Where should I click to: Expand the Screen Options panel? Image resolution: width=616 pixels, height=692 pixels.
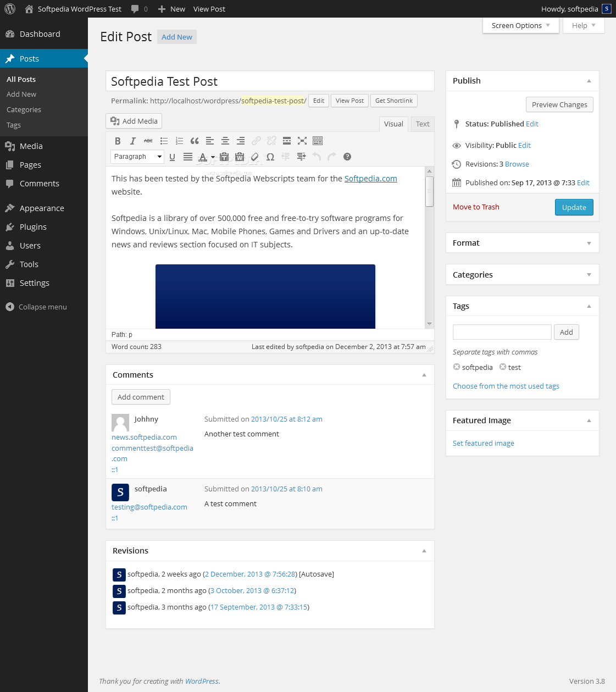(520, 25)
